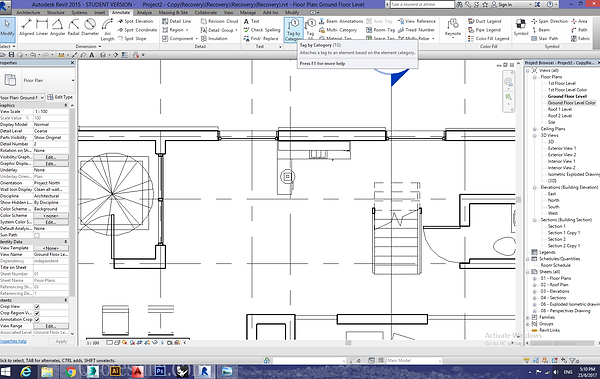The image size is (600, 379).
Task: Toggle the Crop View checkbox
Action: pos(37,307)
